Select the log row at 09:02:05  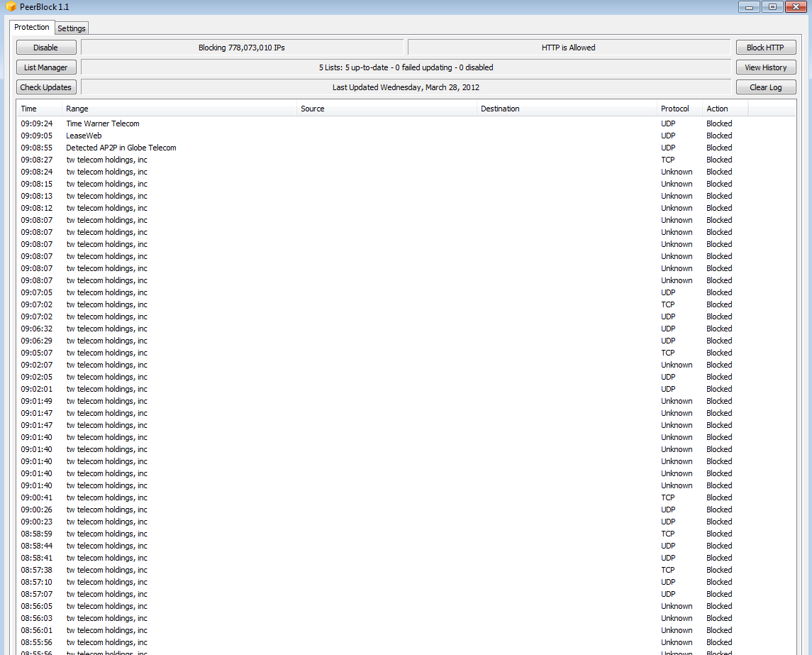[406, 377]
